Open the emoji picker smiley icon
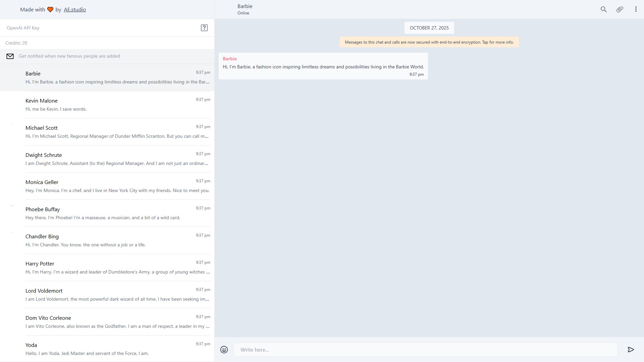 (x=224, y=350)
